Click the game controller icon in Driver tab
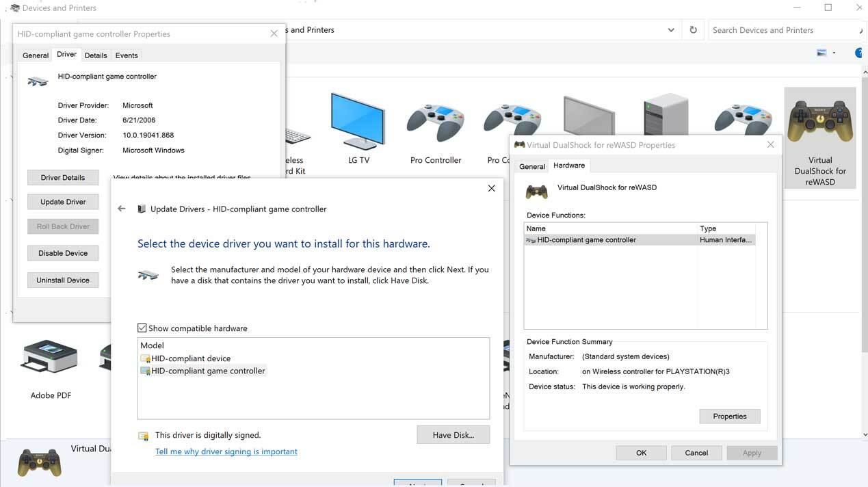This screenshot has width=868, height=487. click(x=38, y=81)
